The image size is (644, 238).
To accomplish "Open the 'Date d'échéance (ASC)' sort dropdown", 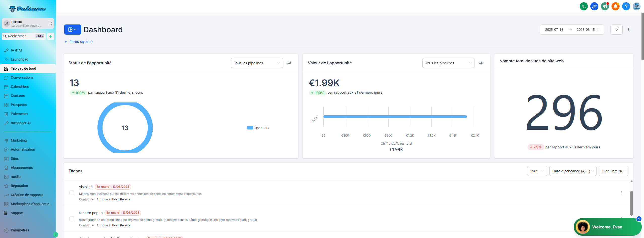I will 572,171.
